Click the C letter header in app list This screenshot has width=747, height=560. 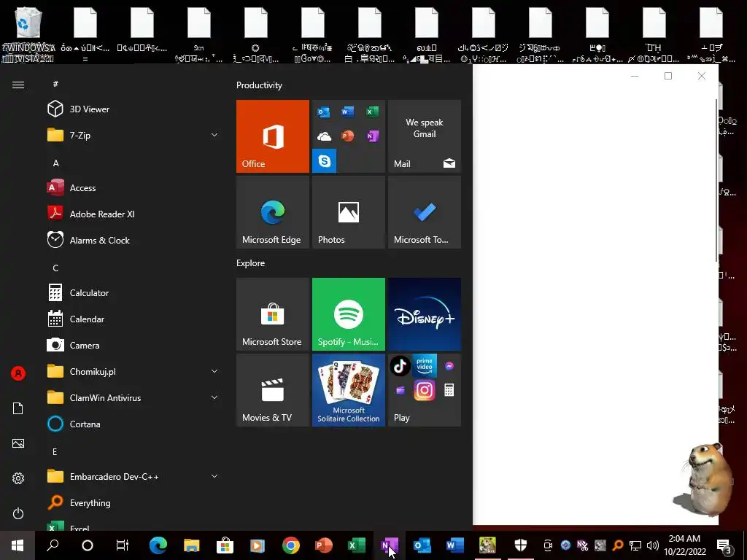55,268
